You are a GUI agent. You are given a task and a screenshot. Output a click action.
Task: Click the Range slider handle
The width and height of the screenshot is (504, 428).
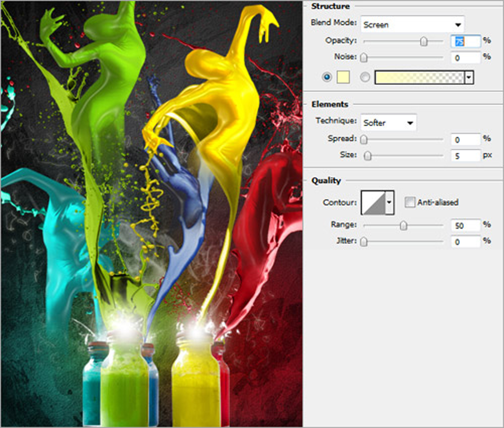[x=403, y=226]
